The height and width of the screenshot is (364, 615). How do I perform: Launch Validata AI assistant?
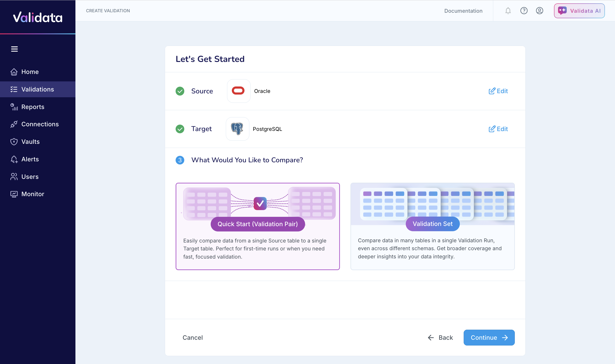[x=579, y=11]
